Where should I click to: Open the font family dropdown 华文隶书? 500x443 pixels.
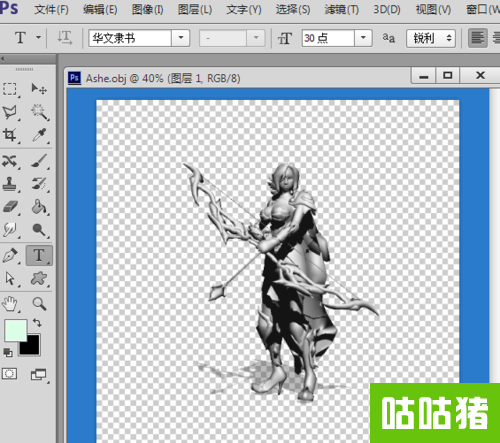pyautogui.click(x=181, y=38)
